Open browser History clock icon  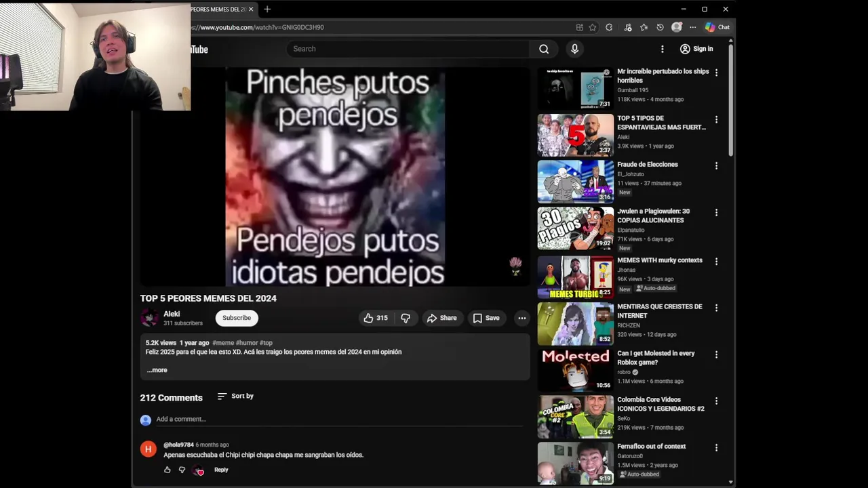[x=660, y=27]
